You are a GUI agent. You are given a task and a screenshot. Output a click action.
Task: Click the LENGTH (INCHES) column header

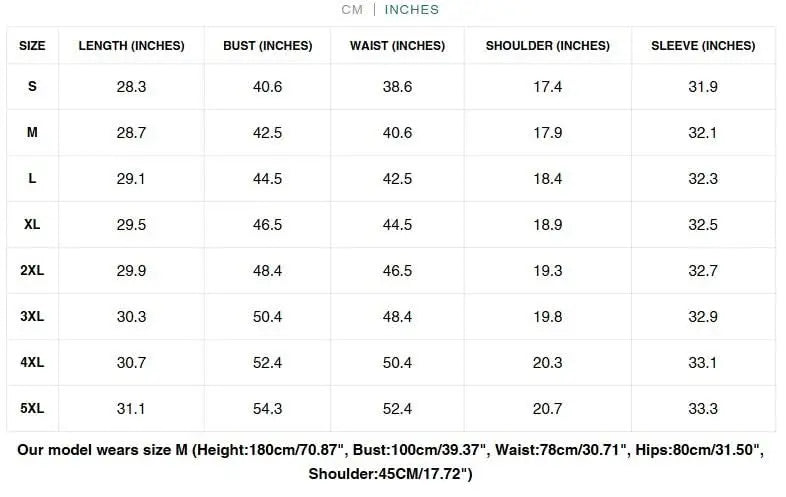coord(131,46)
